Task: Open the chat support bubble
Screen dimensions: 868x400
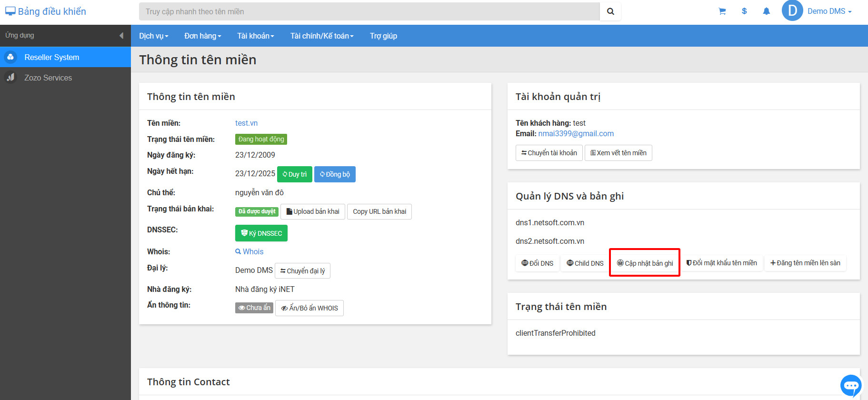Action: 851,385
